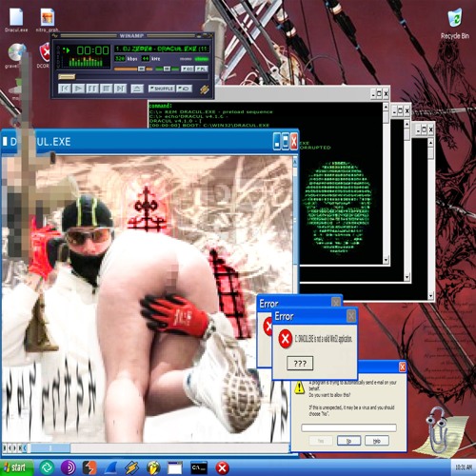The height and width of the screenshot is (476, 476).
Task: Stop playback in Winamp
Action: tap(106, 89)
